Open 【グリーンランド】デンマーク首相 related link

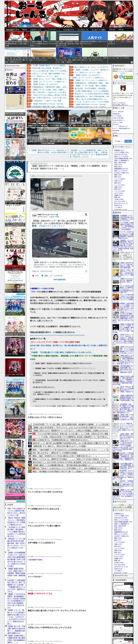(55, 342)
